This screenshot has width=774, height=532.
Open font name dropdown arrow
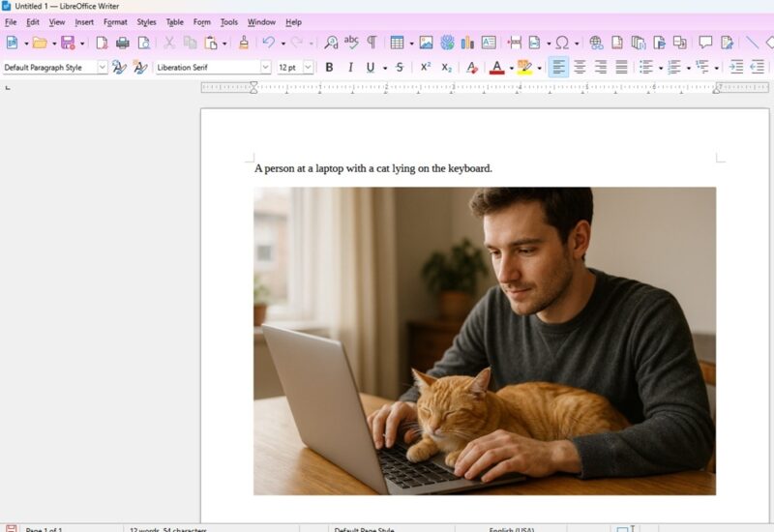(x=265, y=67)
